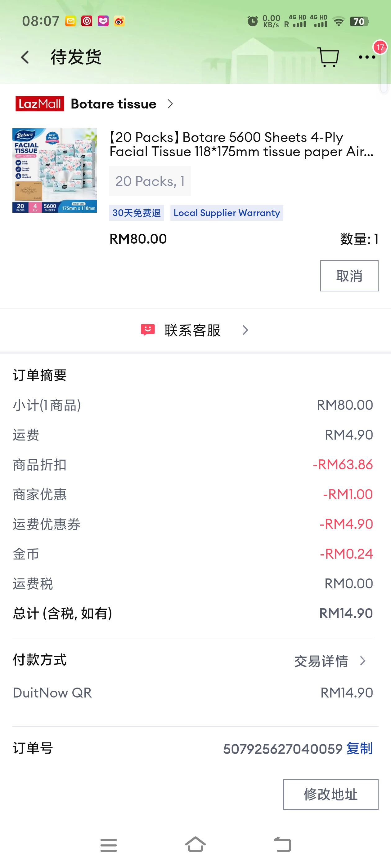Image resolution: width=391 pixels, height=868 pixels.
Task: Copy order number with 复制 link
Action: pyautogui.click(x=360, y=748)
